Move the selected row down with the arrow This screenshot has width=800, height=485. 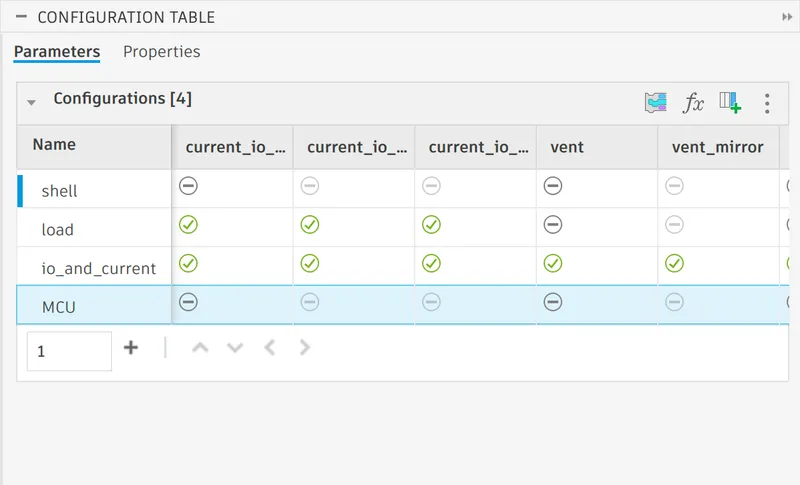[235, 348]
